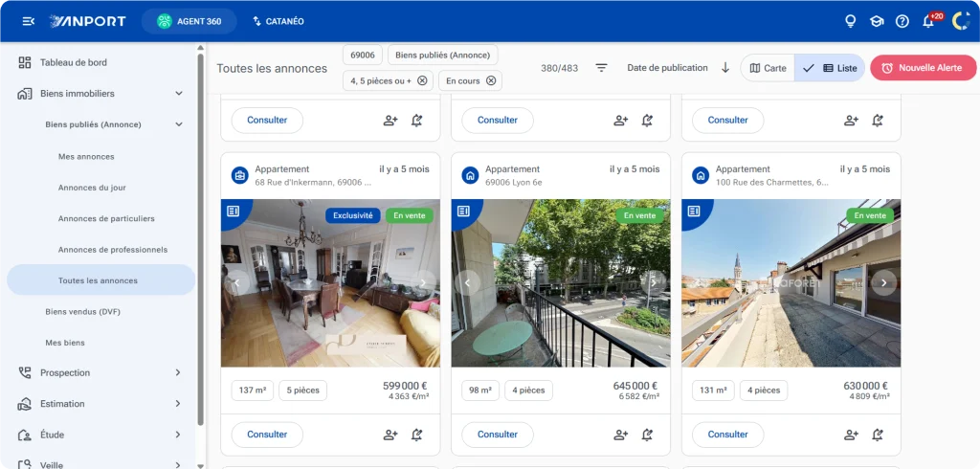
Task: Collapse the sidebar with the menu icon
Action: (29, 21)
